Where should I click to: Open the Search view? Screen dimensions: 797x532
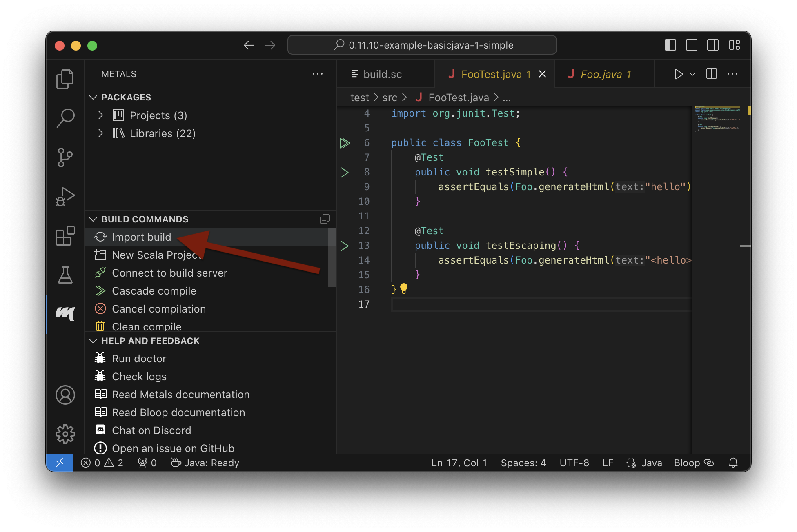tap(65, 117)
